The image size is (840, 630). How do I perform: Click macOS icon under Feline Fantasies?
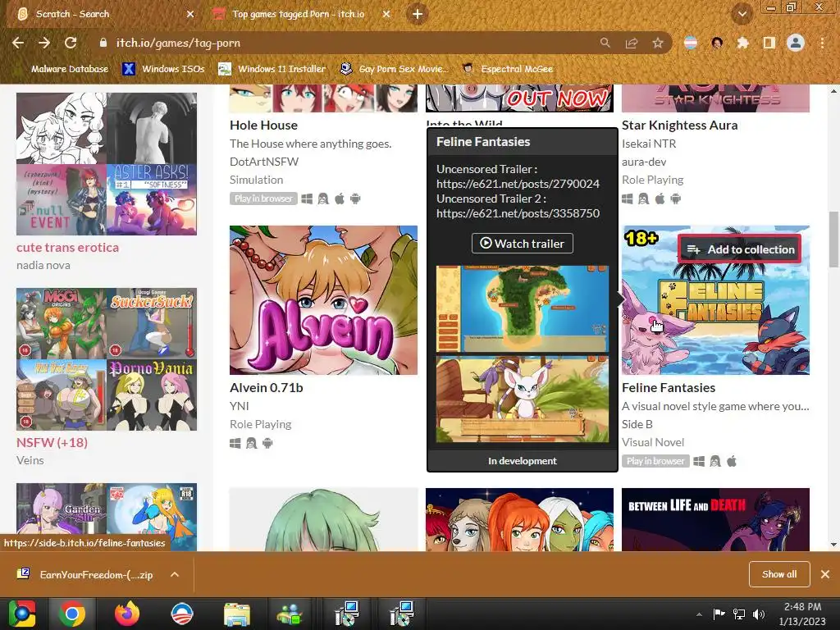pos(731,461)
